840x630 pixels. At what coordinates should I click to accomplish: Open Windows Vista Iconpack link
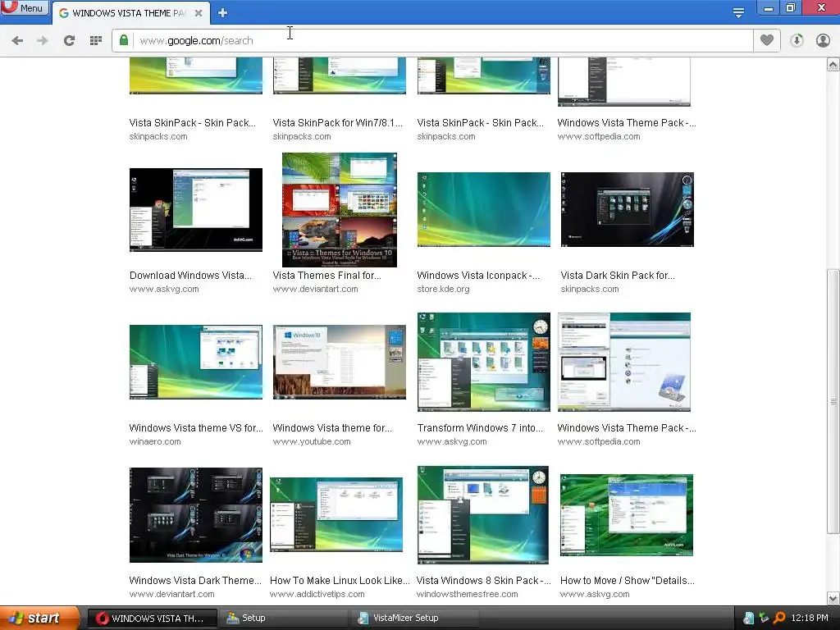point(478,276)
